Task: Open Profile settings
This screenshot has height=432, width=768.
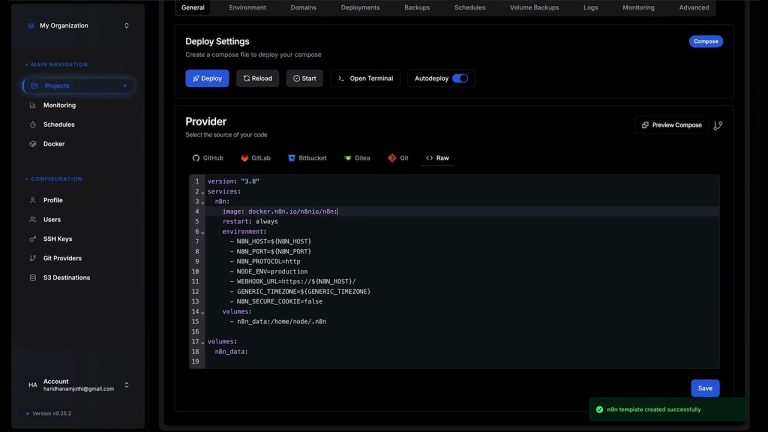Action: (x=78, y=200)
